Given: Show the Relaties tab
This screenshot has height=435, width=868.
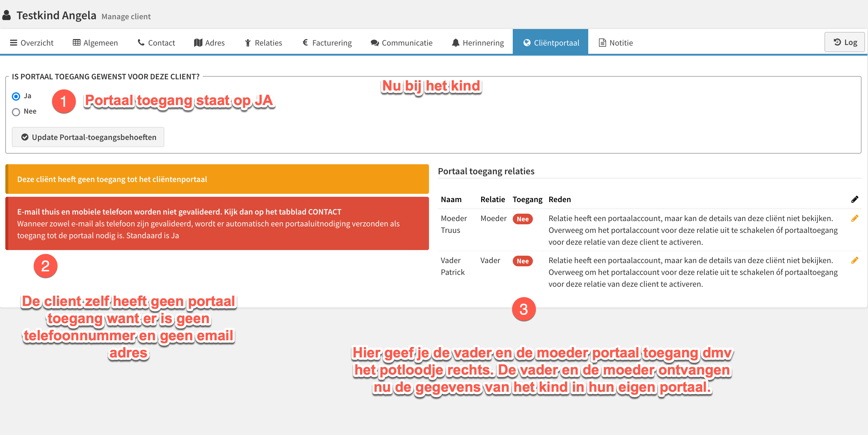Looking at the screenshot, I should [x=263, y=42].
